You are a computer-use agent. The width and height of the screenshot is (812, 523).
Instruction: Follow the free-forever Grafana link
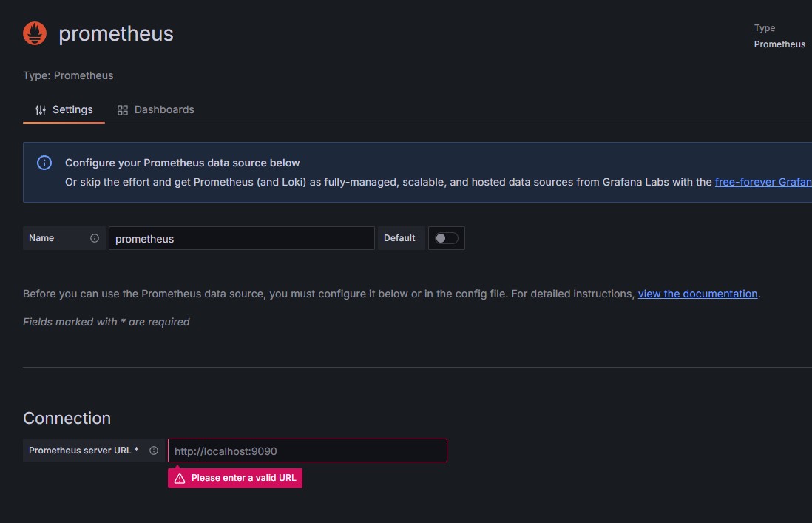(x=763, y=181)
